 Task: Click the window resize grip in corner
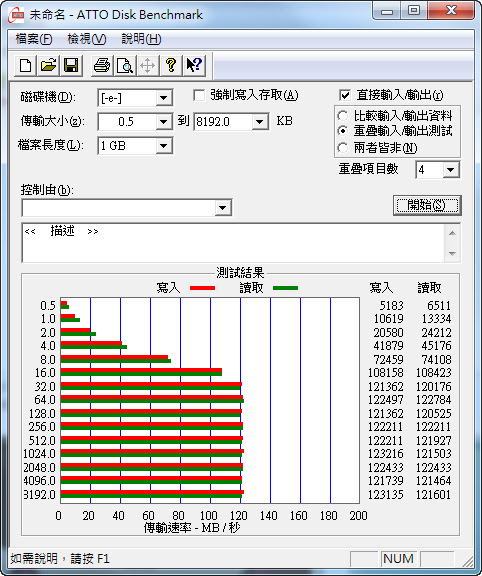[x=468, y=561]
